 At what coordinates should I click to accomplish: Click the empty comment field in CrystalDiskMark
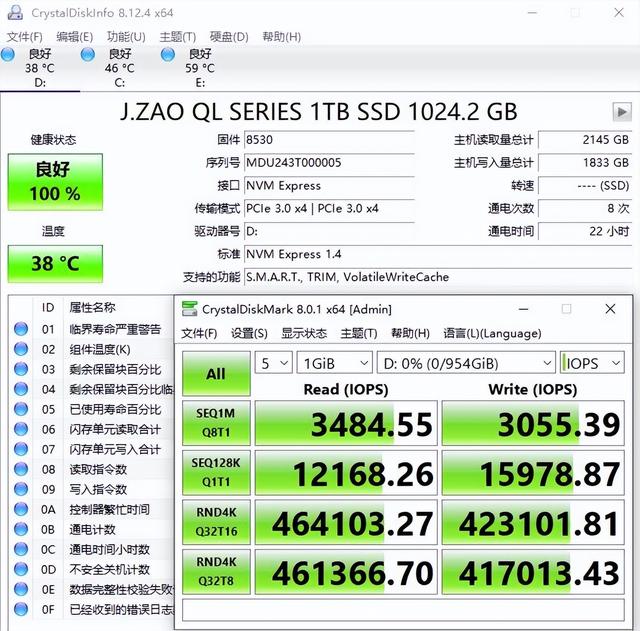(403, 610)
